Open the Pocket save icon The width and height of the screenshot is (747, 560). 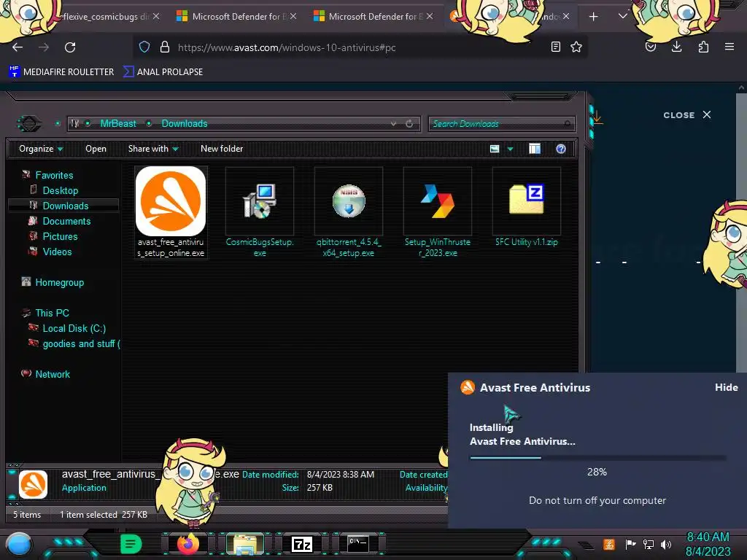point(651,47)
